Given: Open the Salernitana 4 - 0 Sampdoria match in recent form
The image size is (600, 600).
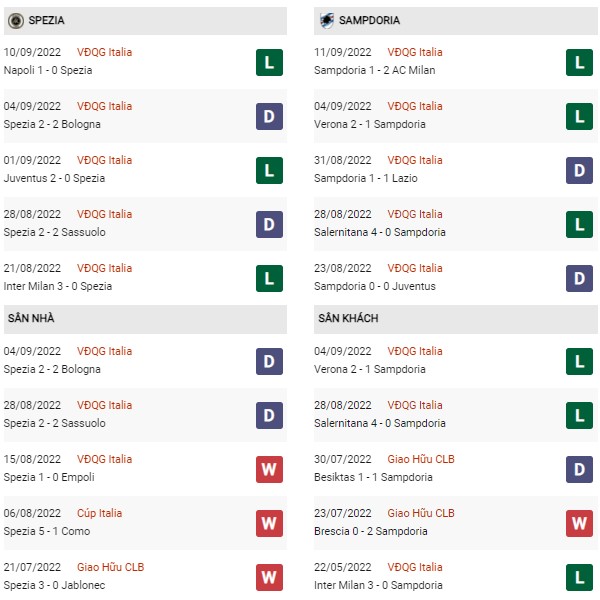Looking at the screenshot, I should 380,232.
